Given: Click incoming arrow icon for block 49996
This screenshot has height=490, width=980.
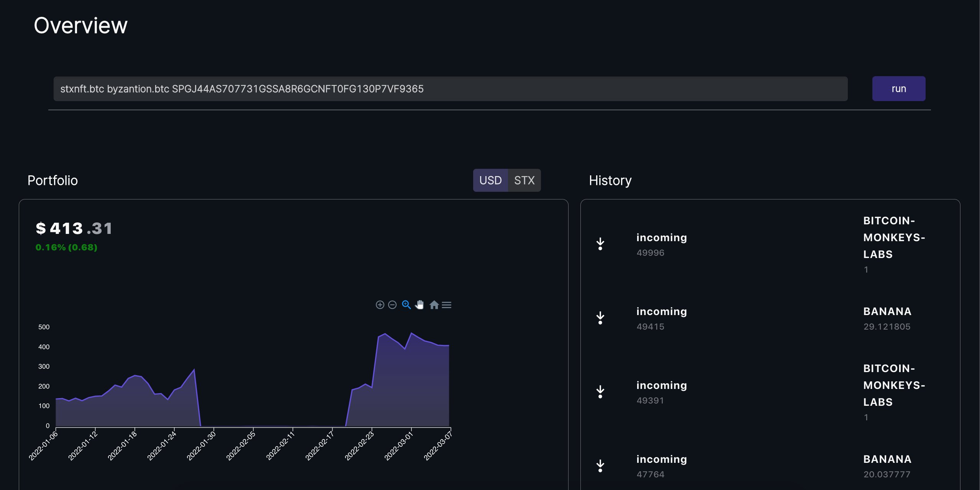Looking at the screenshot, I should (x=600, y=243).
